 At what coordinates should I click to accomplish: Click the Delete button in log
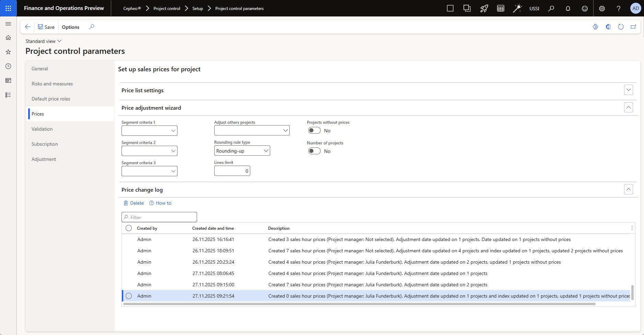tap(134, 203)
